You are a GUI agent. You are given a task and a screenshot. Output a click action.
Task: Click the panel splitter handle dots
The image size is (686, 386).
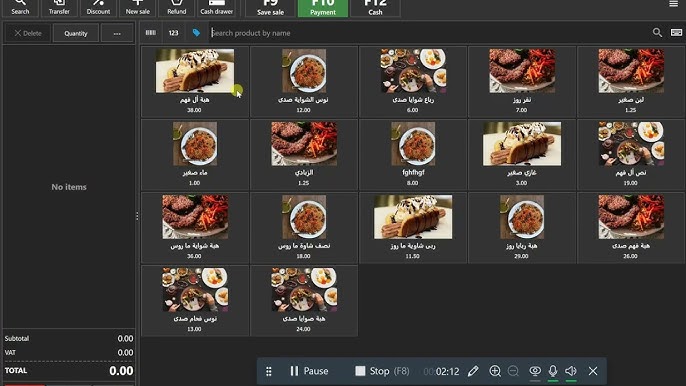pos(137,216)
